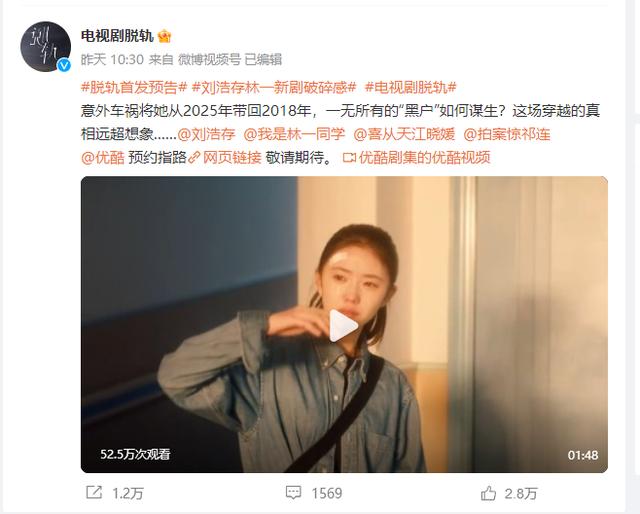This screenshot has height=514, width=640.
Task: Like the post with thumbs-up icon
Action: [488, 493]
